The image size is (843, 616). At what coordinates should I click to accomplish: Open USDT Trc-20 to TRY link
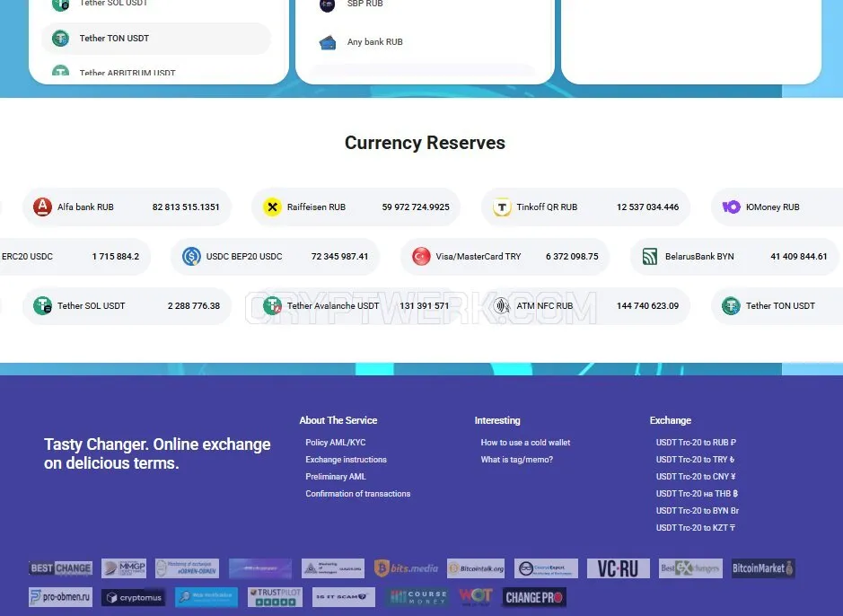click(695, 460)
